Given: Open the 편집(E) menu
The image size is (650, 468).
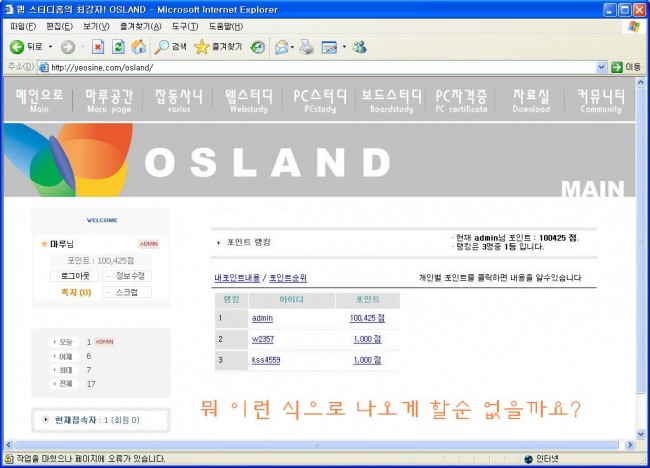Looking at the screenshot, I should click(59, 26).
